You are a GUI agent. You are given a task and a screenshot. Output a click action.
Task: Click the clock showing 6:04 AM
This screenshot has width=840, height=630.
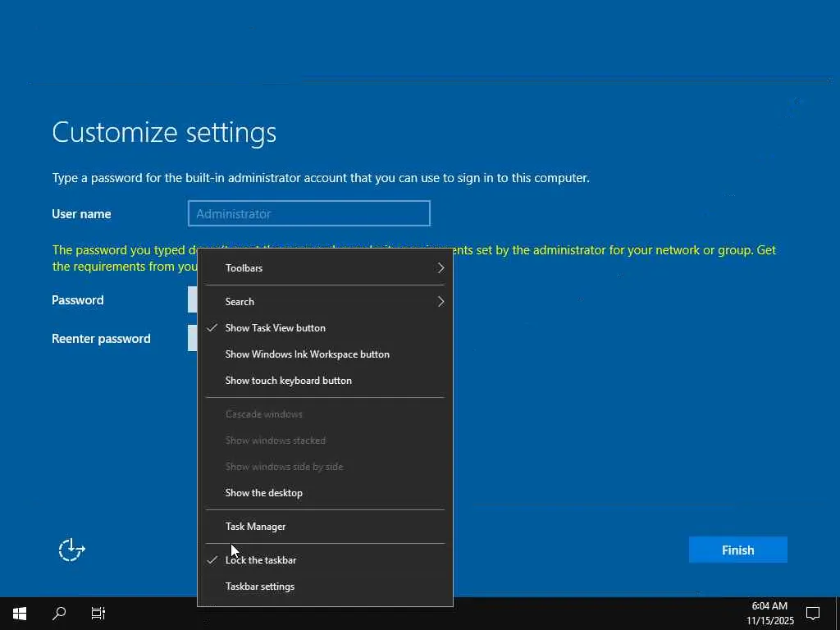[x=769, y=613]
